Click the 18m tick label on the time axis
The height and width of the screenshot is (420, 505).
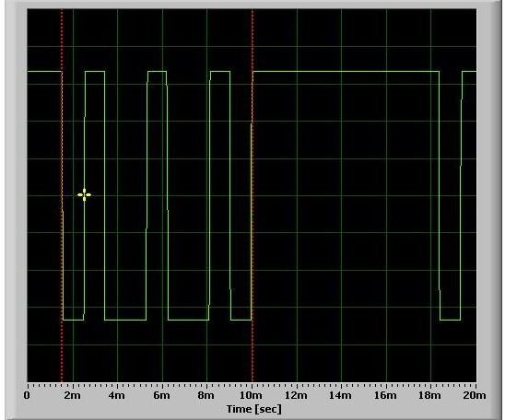pos(429,395)
